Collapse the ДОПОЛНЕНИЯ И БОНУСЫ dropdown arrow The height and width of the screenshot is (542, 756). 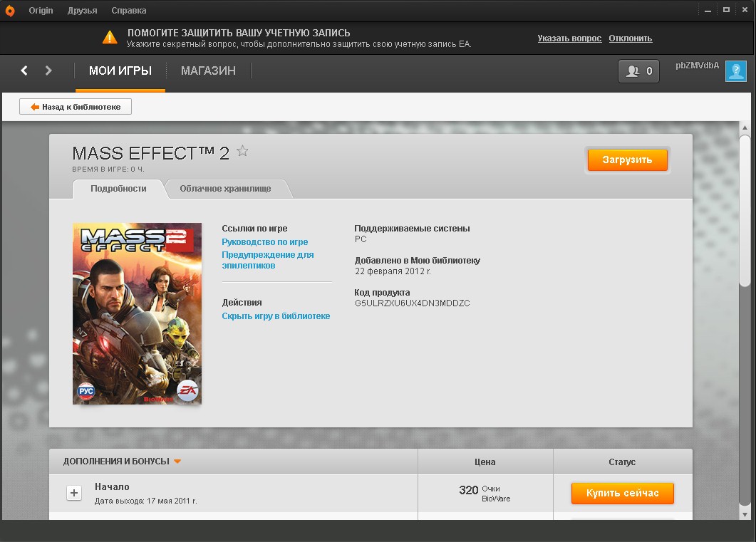(x=177, y=462)
